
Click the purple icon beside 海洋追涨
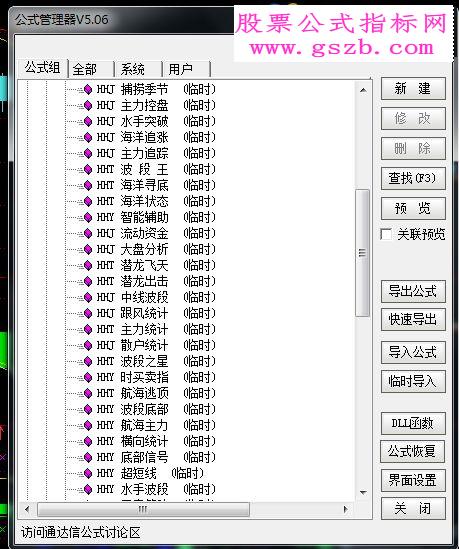tap(88, 138)
